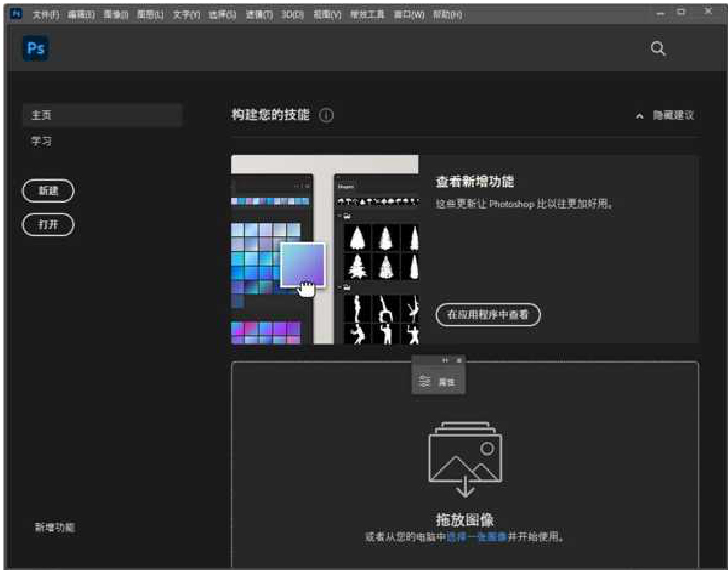Viewport: 728px width, 570px height.
Task: Open the 滤镜(T) menu
Action: (x=258, y=15)
